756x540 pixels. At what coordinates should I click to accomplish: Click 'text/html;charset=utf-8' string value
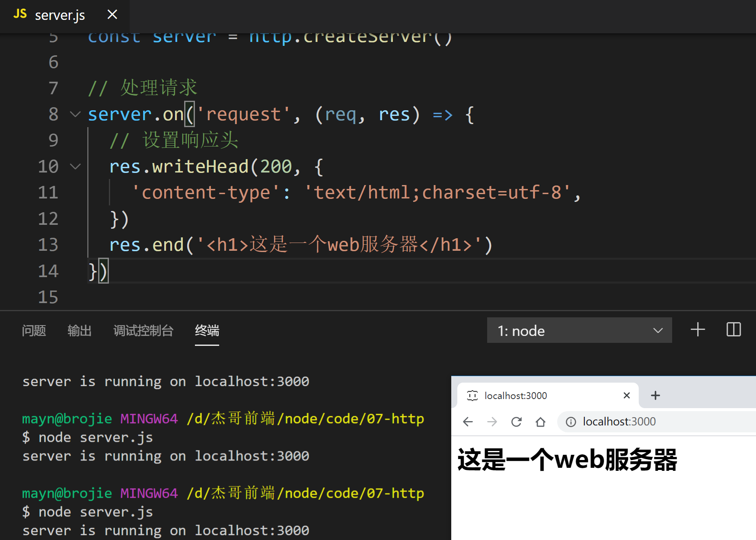[438, 192]
